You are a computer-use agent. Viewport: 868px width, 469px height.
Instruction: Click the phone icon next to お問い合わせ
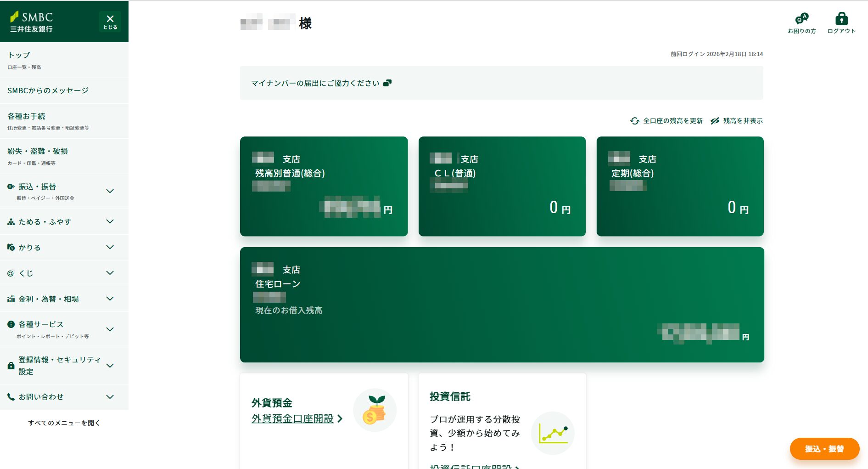coord(11,397)
